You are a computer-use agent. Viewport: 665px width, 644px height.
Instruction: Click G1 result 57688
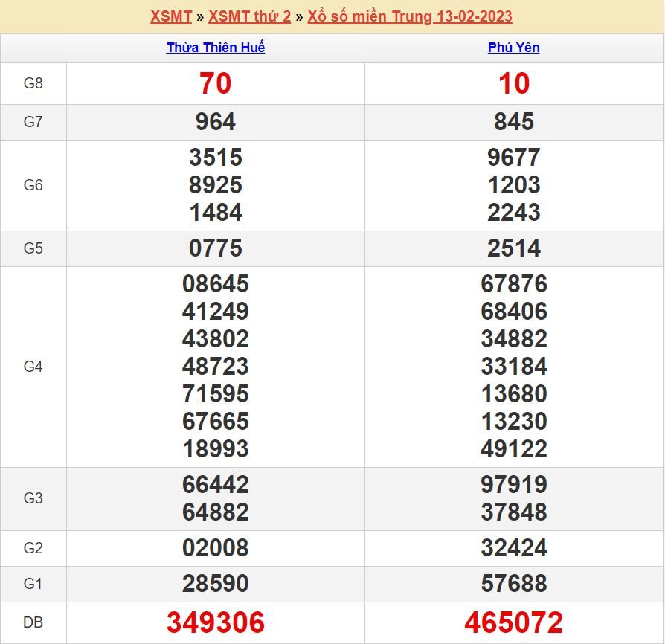point(513,583)
